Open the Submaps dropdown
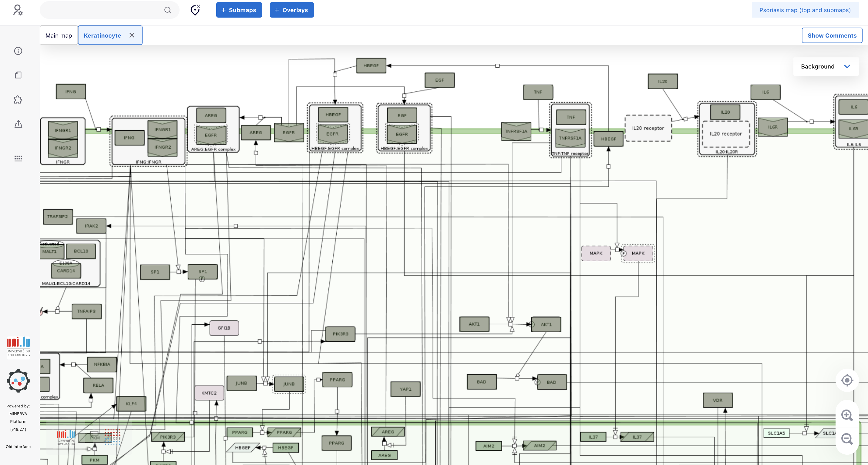Image resolution: width=868 pixels, height=465 pixels. (x=239, y=10)
